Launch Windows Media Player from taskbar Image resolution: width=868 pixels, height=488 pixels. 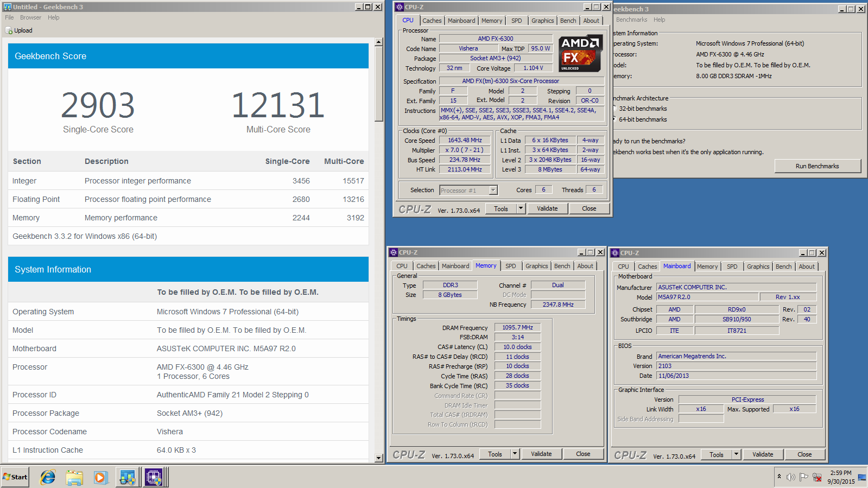[x=100, y=477]
